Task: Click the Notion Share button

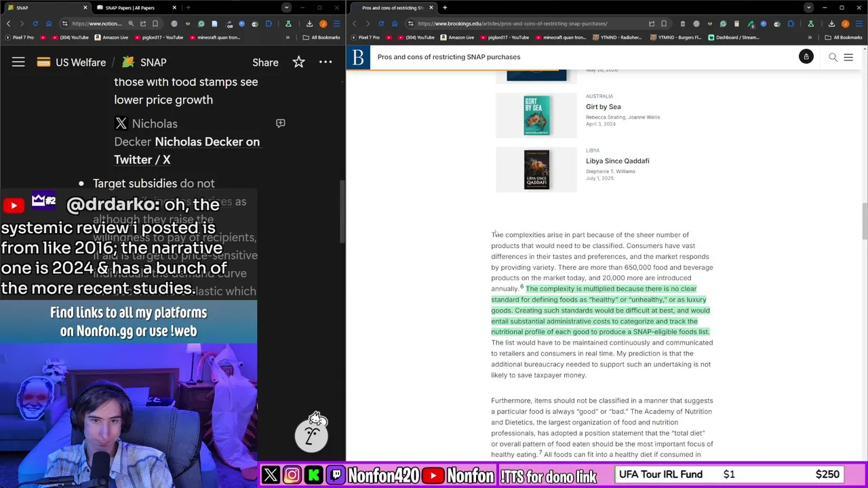Action: [x=265, y=62]
